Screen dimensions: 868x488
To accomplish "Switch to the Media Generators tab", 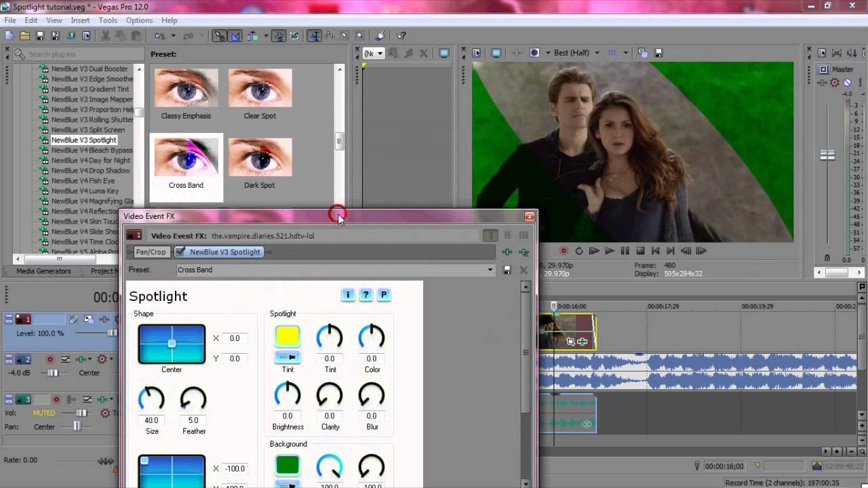I will pyautogui.click(x=43, y=271).
